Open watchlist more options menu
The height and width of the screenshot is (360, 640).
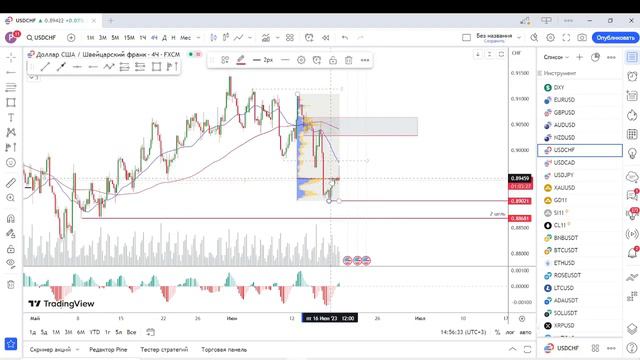coord(611,57)
